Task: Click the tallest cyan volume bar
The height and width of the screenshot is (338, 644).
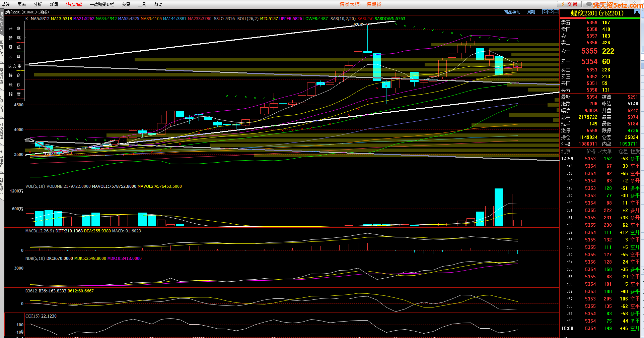Action: [499, 207]
